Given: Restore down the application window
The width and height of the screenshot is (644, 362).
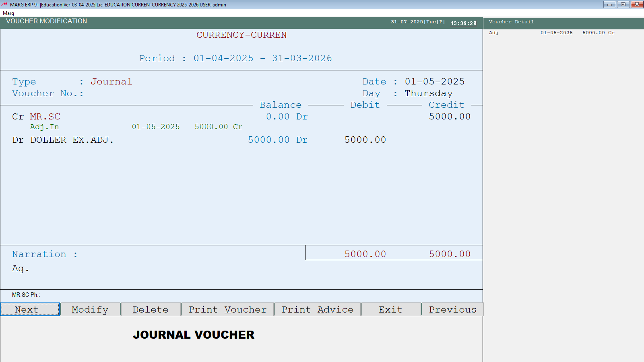Looking at the screenshot, I should (x=623, y=4).
